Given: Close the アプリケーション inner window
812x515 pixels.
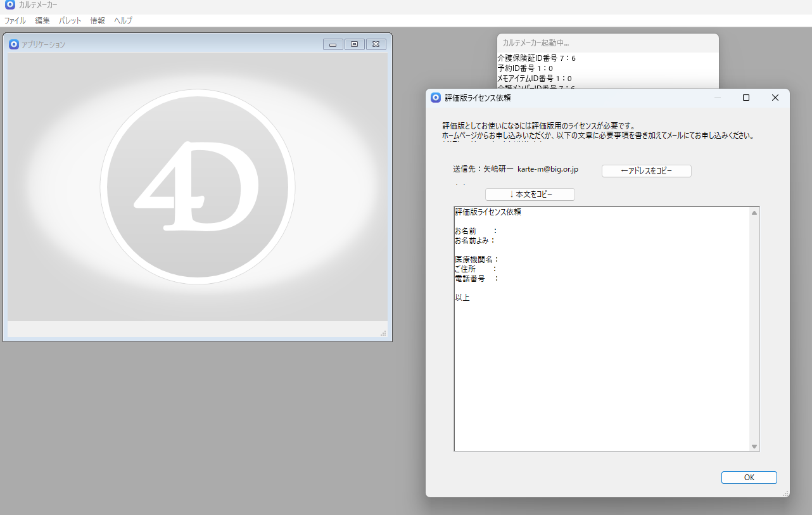Looking at the screenshot, I should click(376, 44).
